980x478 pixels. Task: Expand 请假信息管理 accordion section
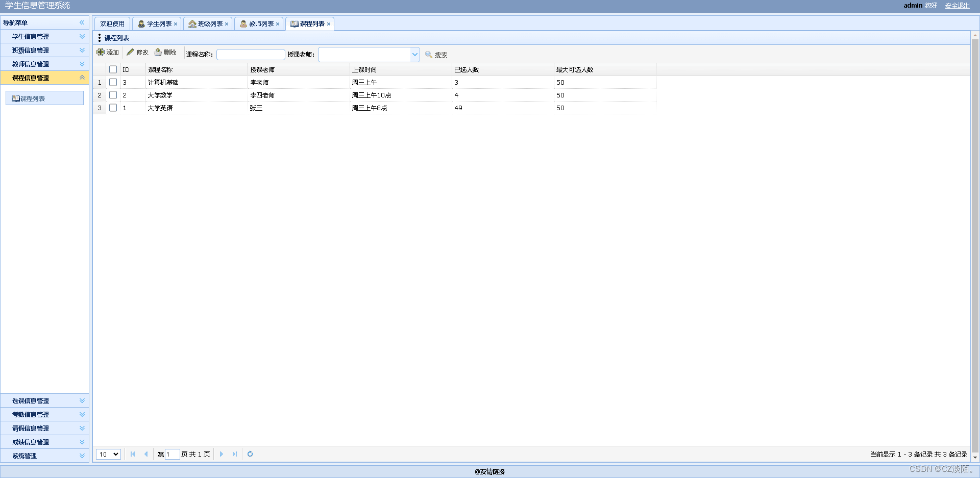(x=44, y=428)
